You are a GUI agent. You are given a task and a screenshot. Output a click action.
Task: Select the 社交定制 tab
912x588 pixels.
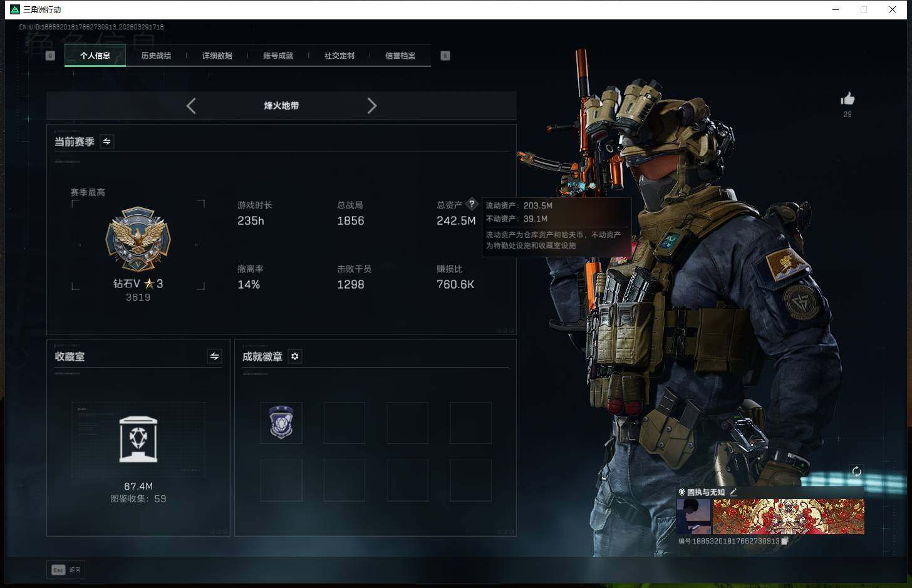[339, 56]
